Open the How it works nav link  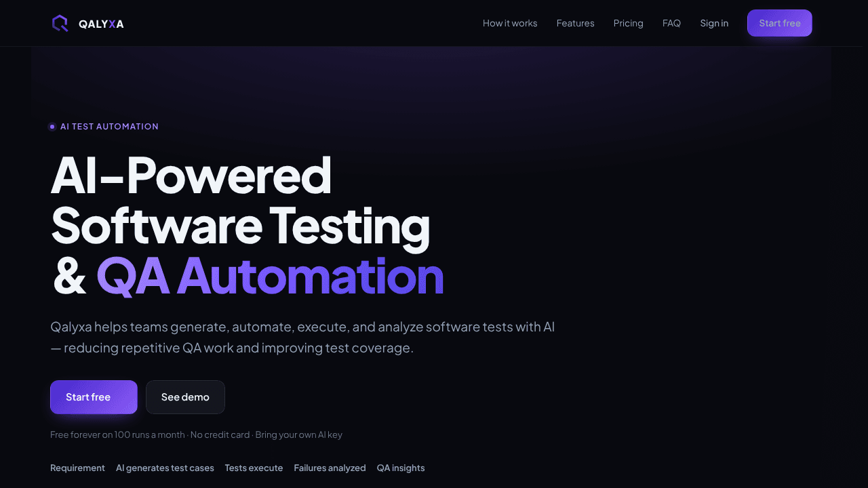(x=510, y=23)
